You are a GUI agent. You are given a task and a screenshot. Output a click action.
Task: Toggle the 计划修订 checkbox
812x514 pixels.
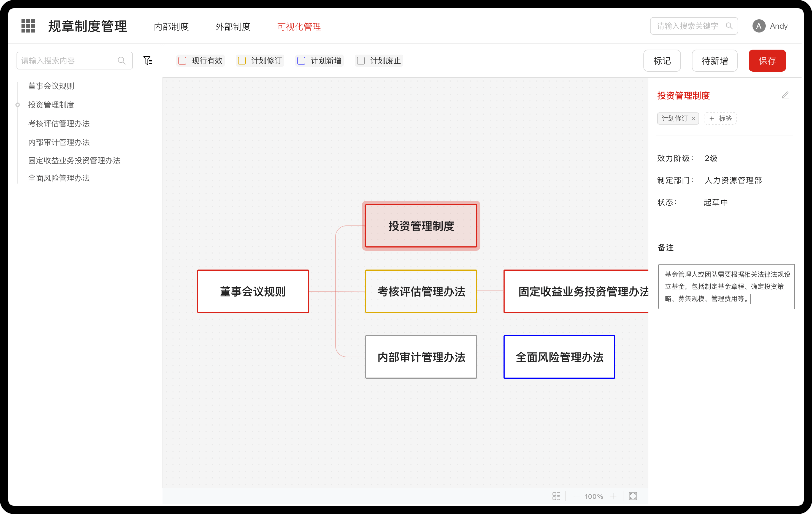pyautogui.click(x=242, y=61)
